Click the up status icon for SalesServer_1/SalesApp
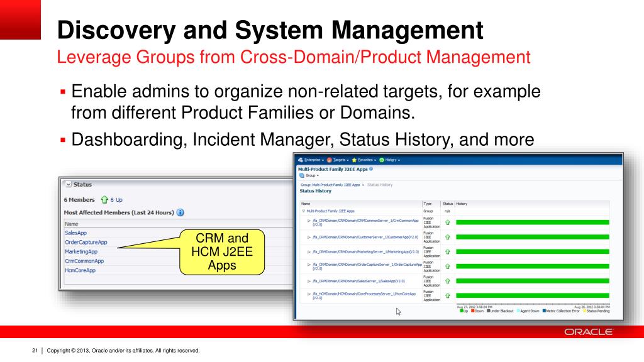The width and height of the screenshot is (644, 362). click(448, 281)
